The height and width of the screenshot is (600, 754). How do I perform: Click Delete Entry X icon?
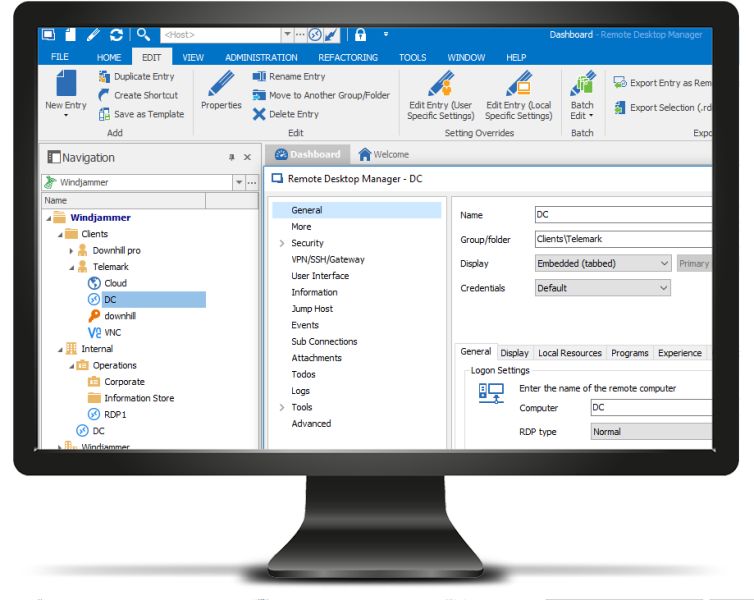point(259,114)
